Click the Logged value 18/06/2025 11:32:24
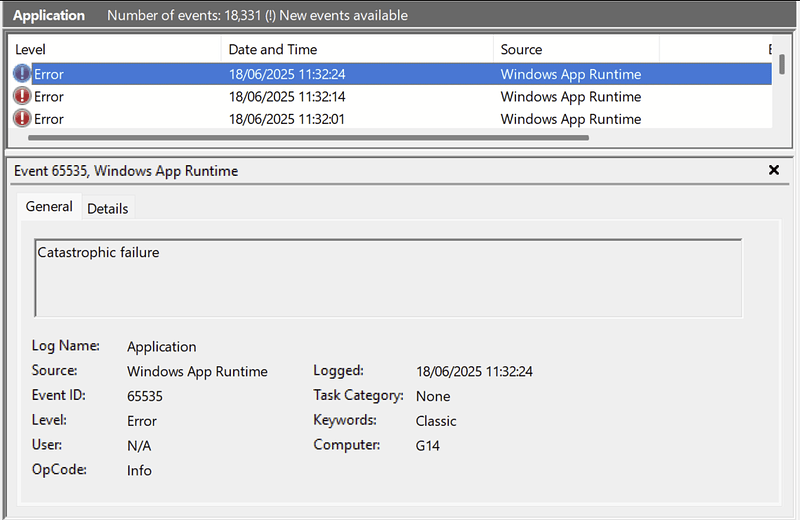Image resolution: width=800 pixels, height=520 pixels. [x=474, y=371]
